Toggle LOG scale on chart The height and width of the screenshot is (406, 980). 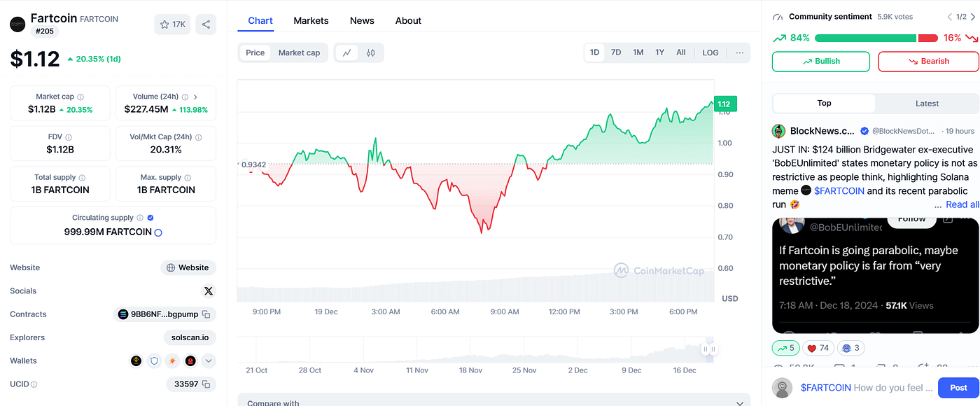pyautogui.click(x=710, y=52)
